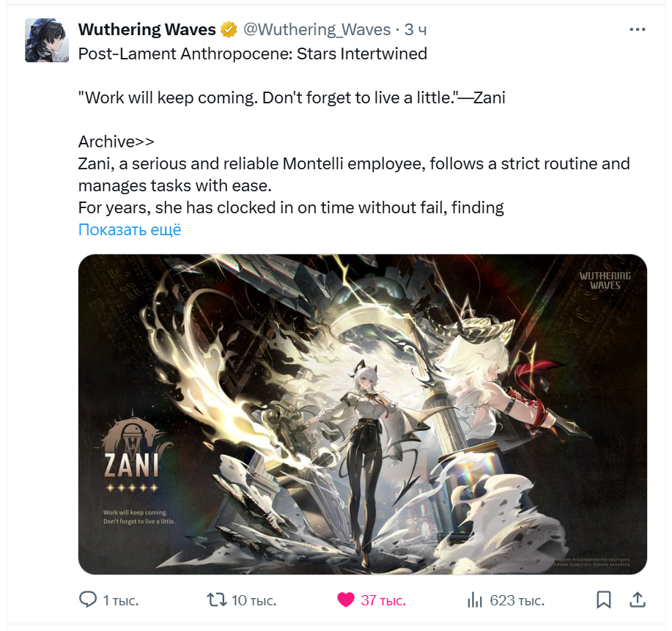Expand the post with Показать ещё
672x631 pixels.
[x=130, y=230]
